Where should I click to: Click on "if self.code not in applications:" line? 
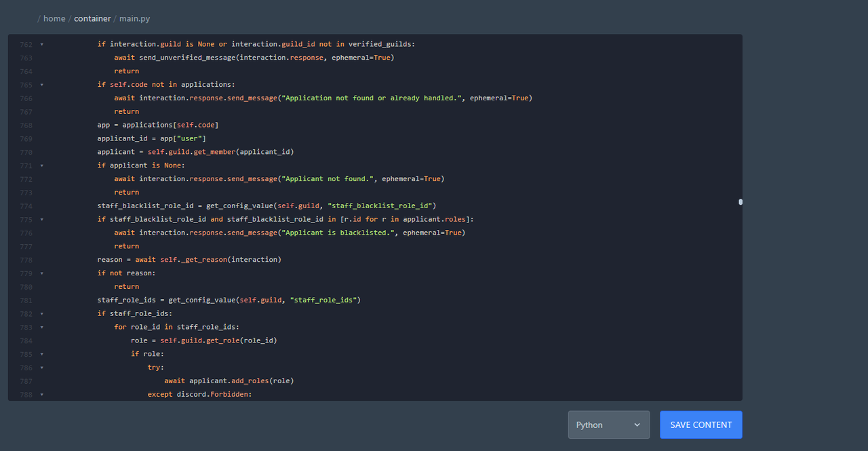coord(166,85)
